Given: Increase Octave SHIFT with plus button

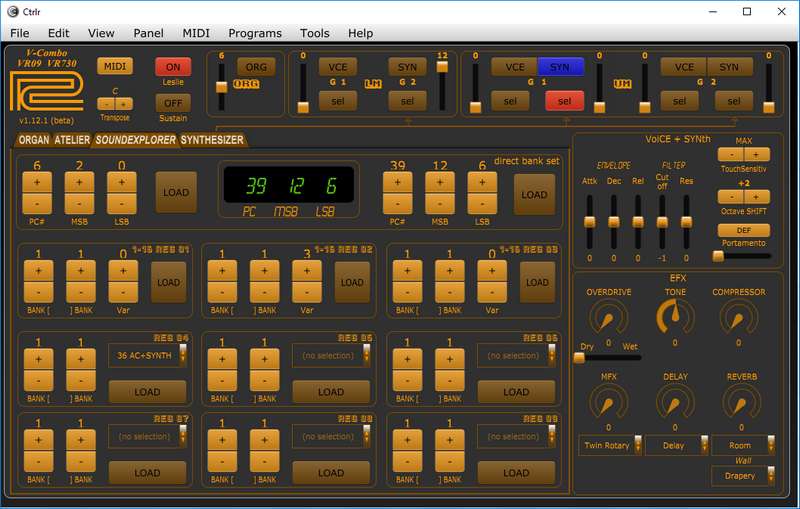Looking at the screenshot, I should click(x=756, y=198).
